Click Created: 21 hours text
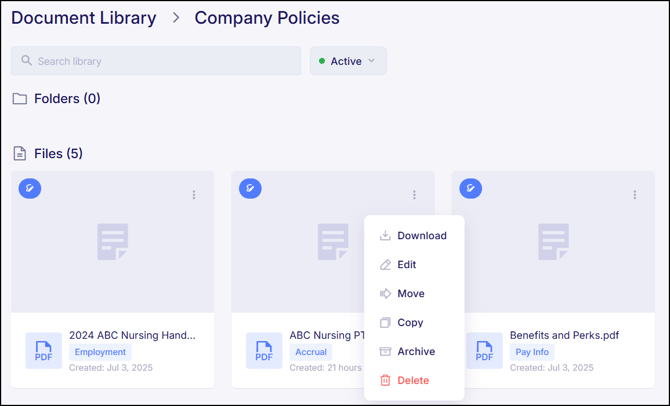670x406 pixels. (x=326, y=368)
